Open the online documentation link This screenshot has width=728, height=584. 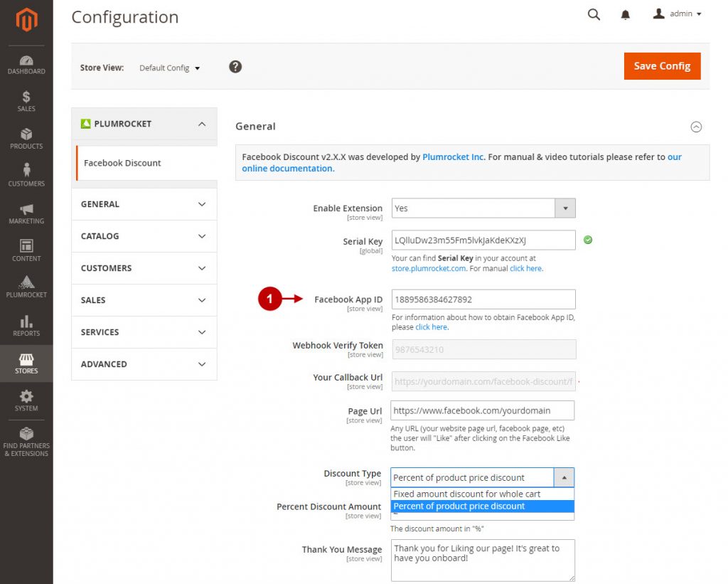(461, 163)
